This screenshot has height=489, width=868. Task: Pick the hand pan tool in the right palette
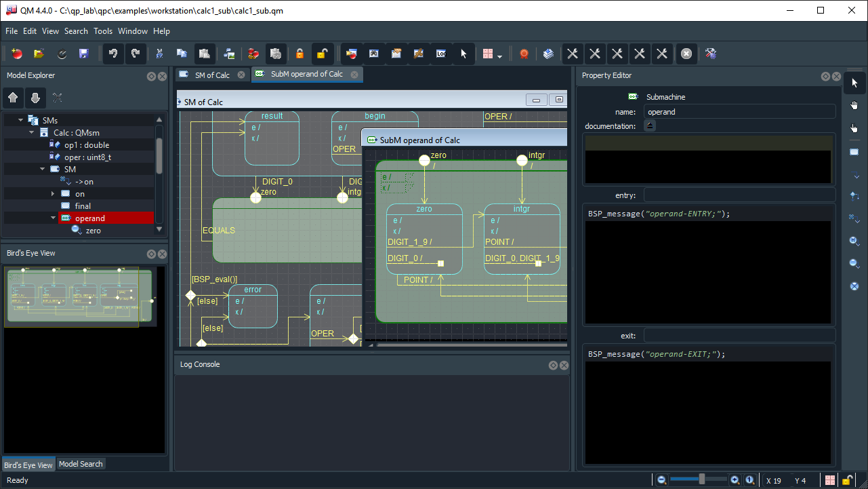tap(854, 105)
